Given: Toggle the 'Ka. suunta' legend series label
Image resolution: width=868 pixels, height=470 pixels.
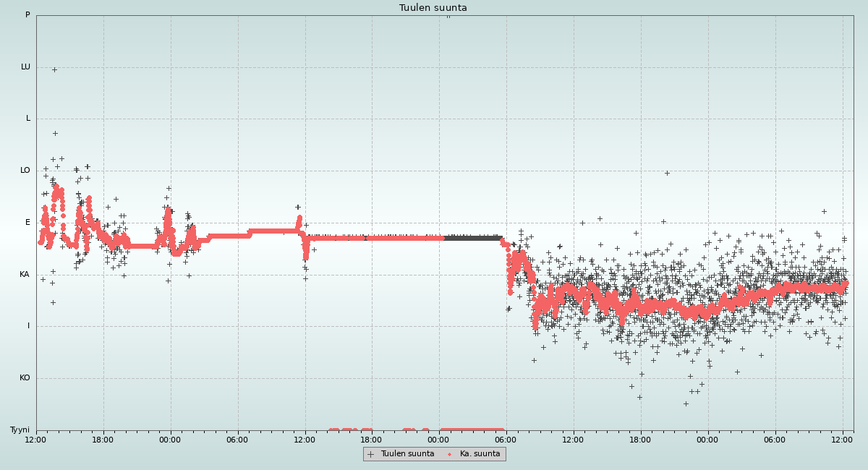Looking at the screenshot, I should click(x=480, y=454).
